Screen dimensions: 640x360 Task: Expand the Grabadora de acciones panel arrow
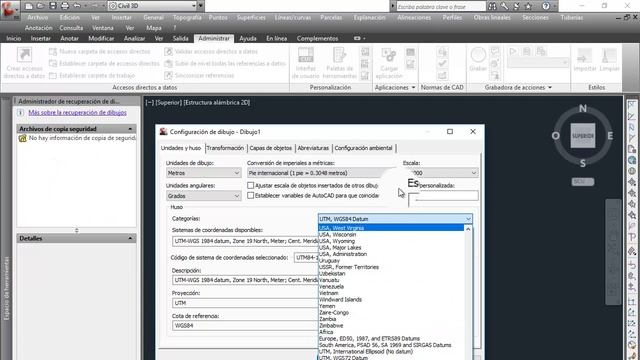(x=550, y=87)
